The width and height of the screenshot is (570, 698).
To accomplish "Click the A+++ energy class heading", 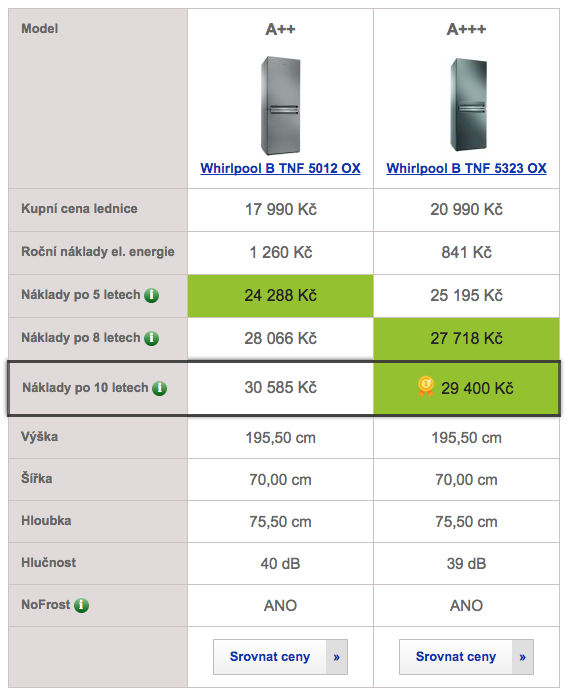I will 466,29.
